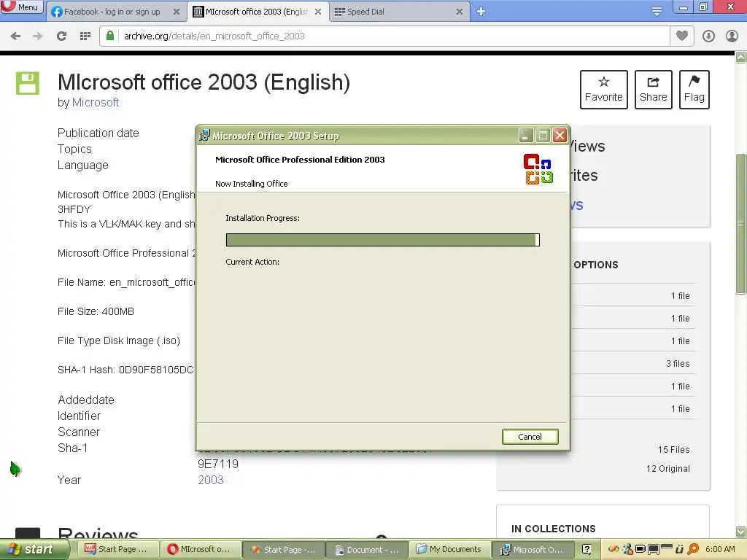Click the Office logo in the Setup dialog
The width and height of the screenshot is (747, 560).
click(x=538, y=168)
